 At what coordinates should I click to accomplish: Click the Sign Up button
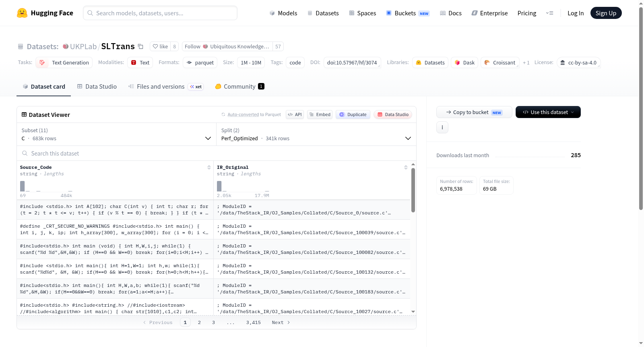606,13
